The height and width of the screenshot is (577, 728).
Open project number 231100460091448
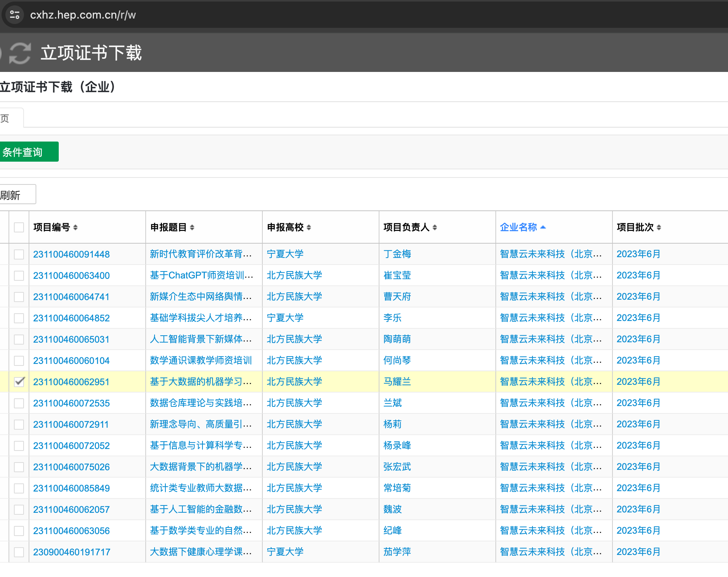(71, 254)
